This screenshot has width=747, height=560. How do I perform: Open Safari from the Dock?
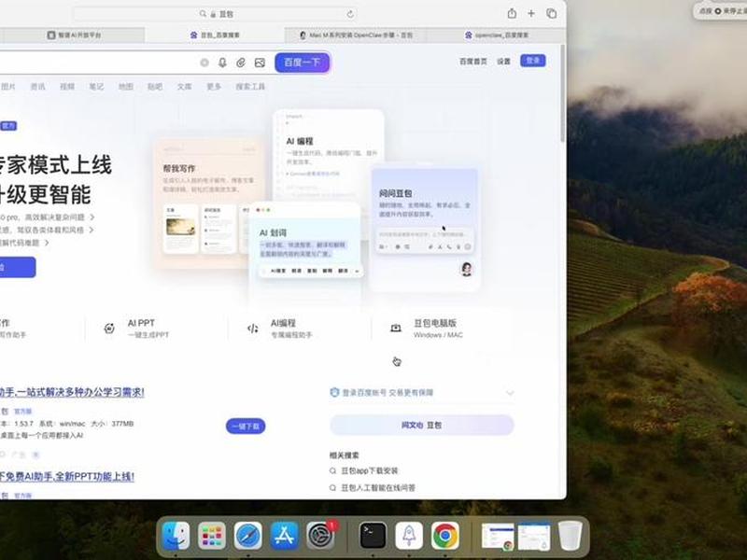coord(247,535)
